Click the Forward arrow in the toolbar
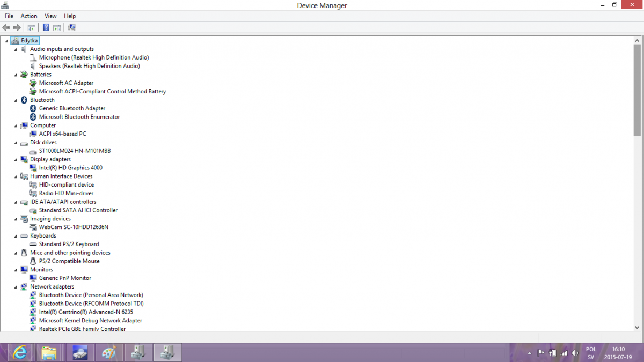 click(17, 27)
